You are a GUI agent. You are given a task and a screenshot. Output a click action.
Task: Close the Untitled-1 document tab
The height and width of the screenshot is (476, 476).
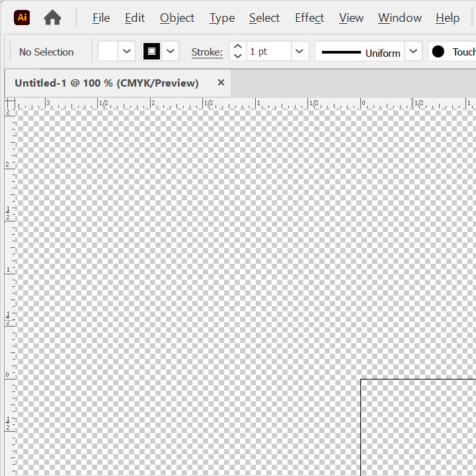tap(221, 82)
